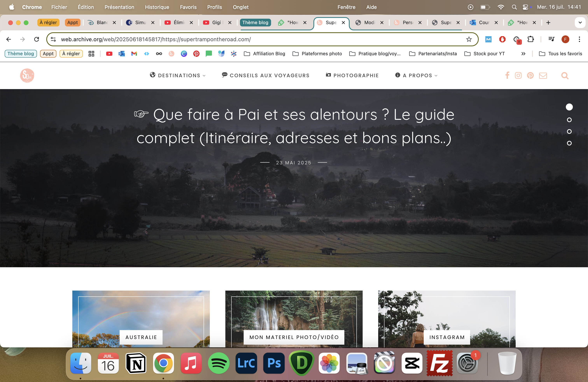Open the Favoris menu in menu bar
588x382 pixels.
coord(188,7)
